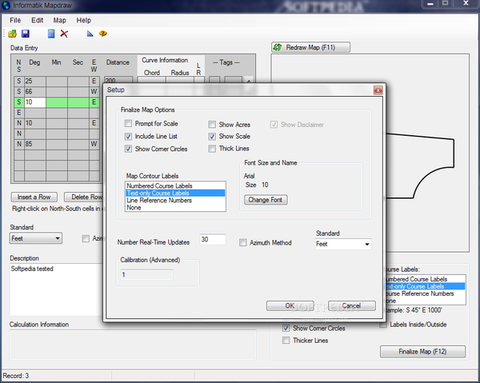480x383 pixels.
Task: Open the Edit menu
Action: [x=37, y=20]
